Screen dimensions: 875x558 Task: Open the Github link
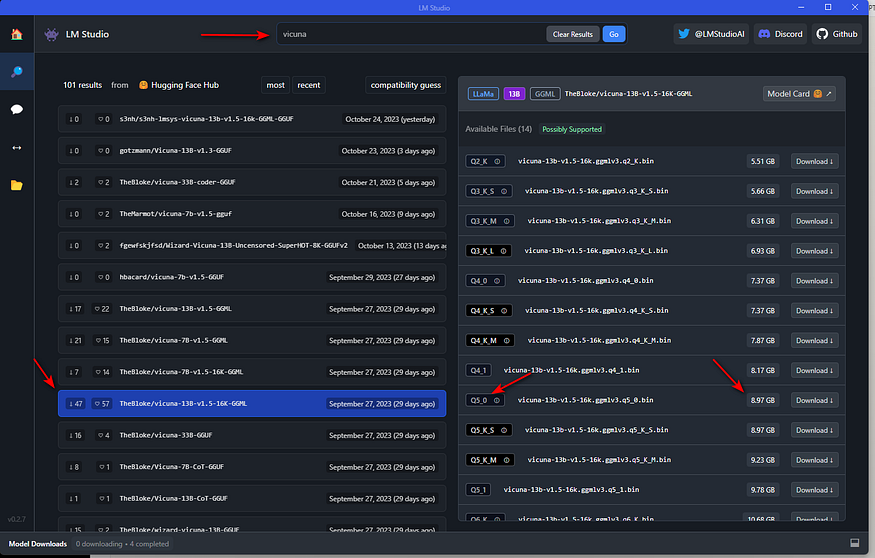(836, 34)
